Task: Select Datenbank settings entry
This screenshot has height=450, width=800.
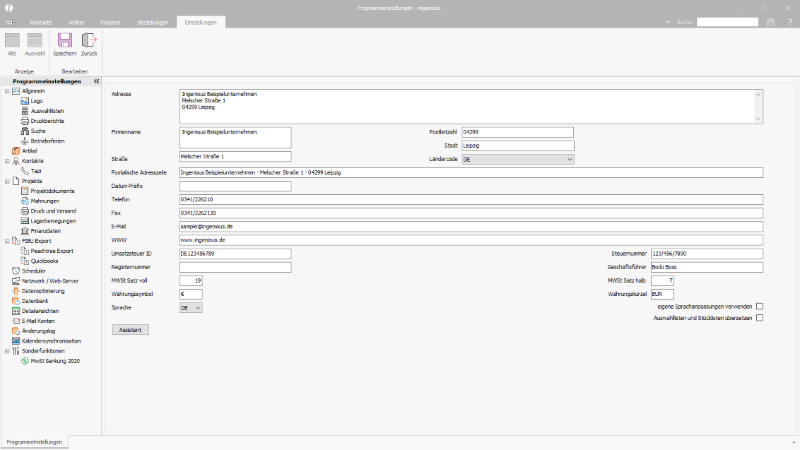Action: point(35,301)
